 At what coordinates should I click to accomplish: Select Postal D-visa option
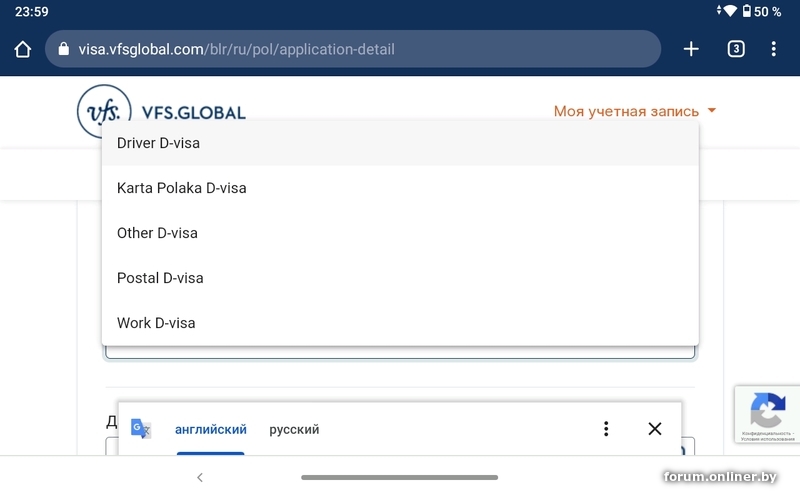point(400,278)
